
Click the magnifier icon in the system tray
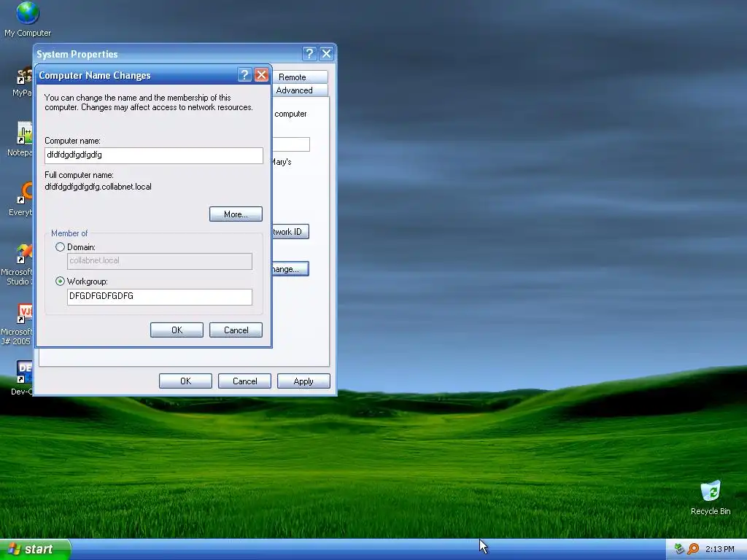click(x=693, y=549)
